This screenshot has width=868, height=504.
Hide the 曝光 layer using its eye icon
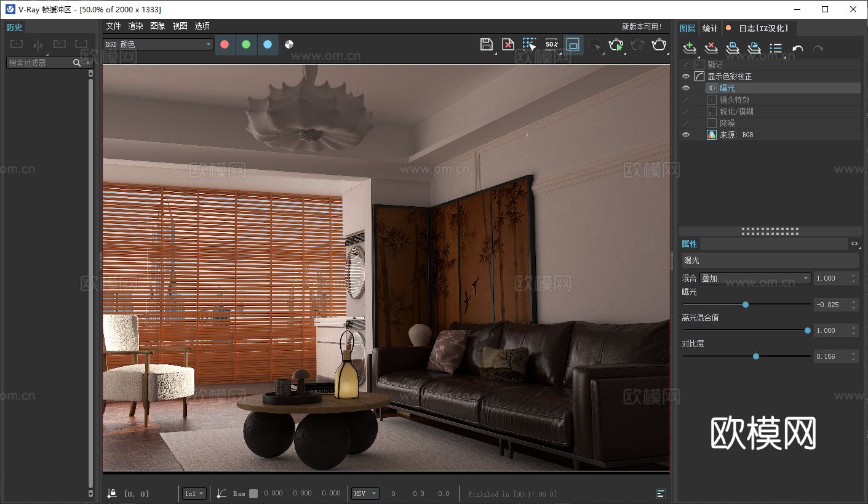point(686,88)
